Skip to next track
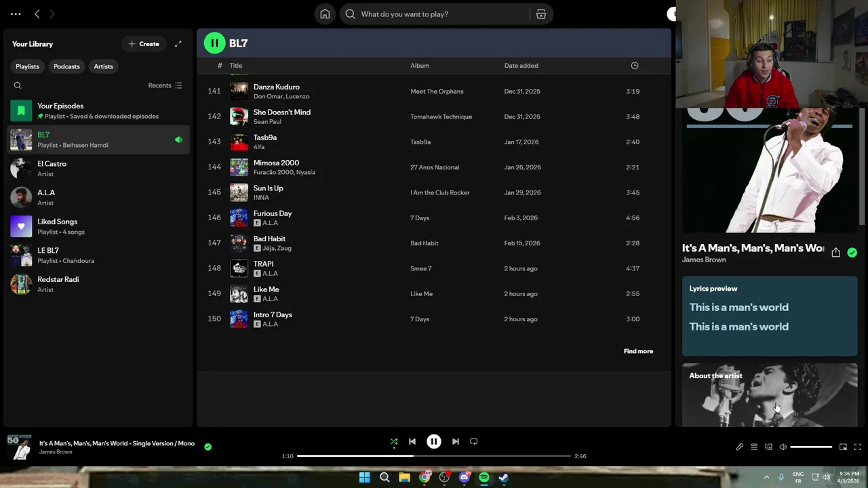The width and height of the screenshot is (868, 488). [x=456, y=441]
